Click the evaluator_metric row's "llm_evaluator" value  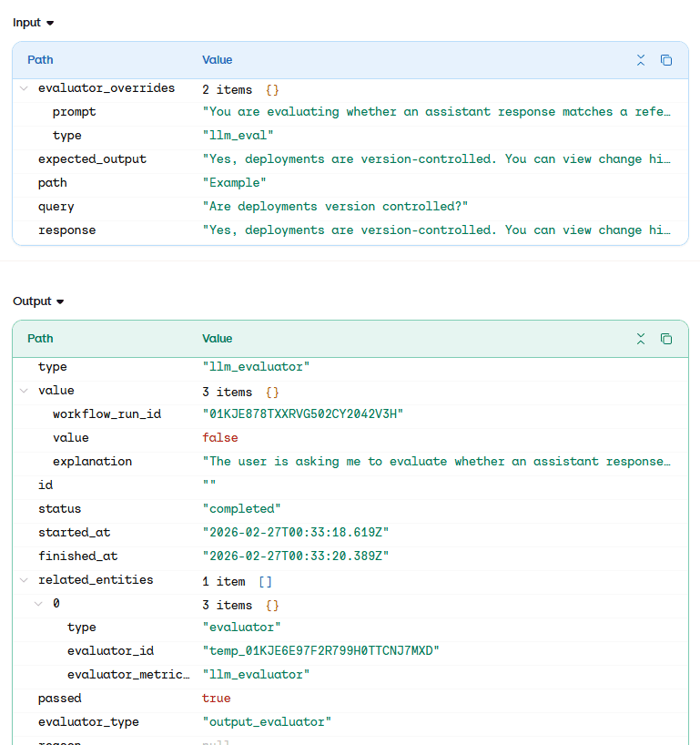pyautogui.click(x=256, y=675)
